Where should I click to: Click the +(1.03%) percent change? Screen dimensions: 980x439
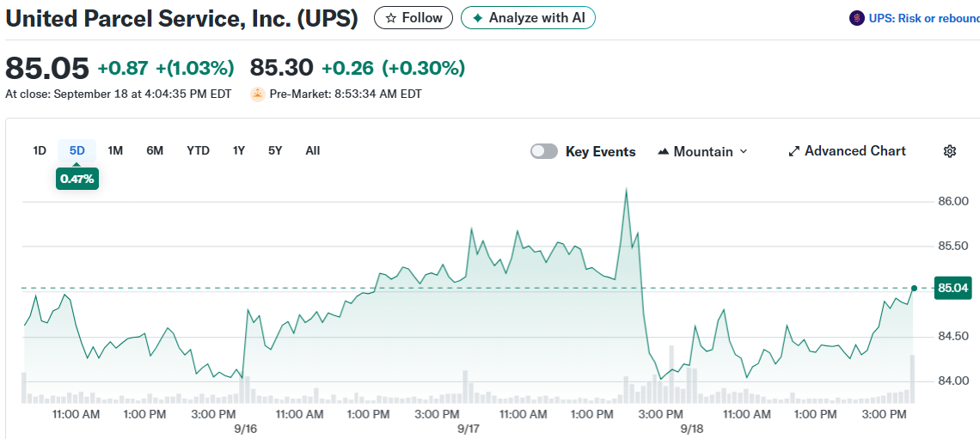(195, 68)
